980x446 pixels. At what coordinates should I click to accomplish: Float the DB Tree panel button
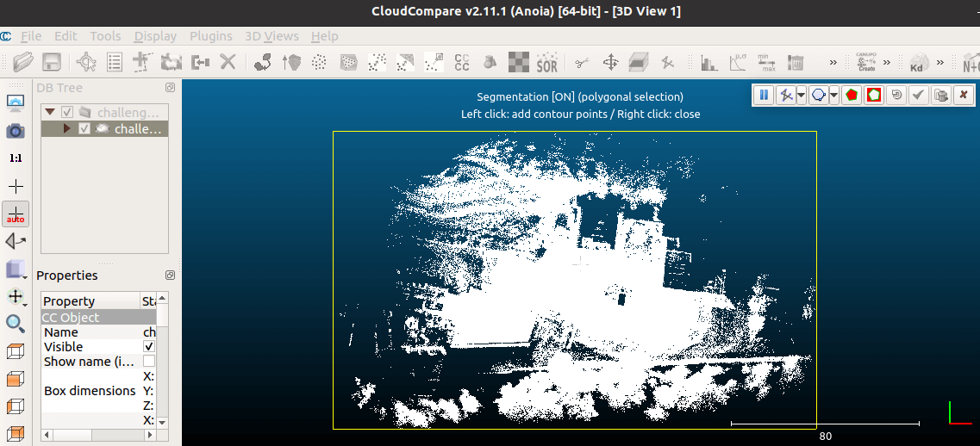pyautogui.click(x=170, y=88)
